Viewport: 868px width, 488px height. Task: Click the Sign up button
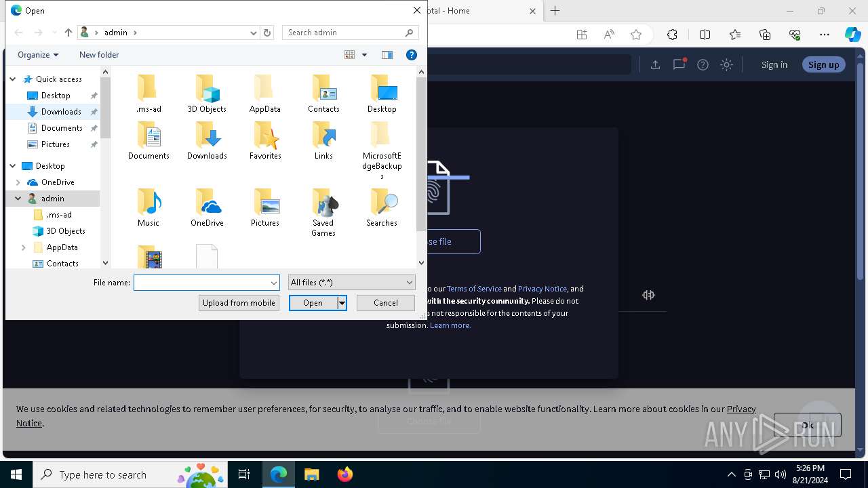click(x=823, y=64)
